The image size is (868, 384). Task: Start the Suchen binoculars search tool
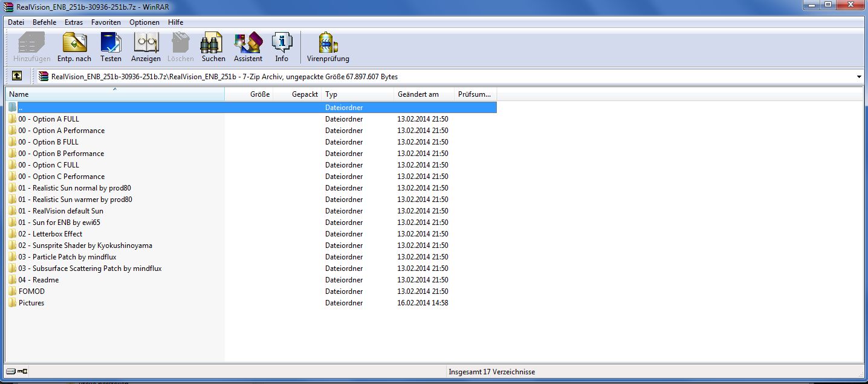[213, 47]
